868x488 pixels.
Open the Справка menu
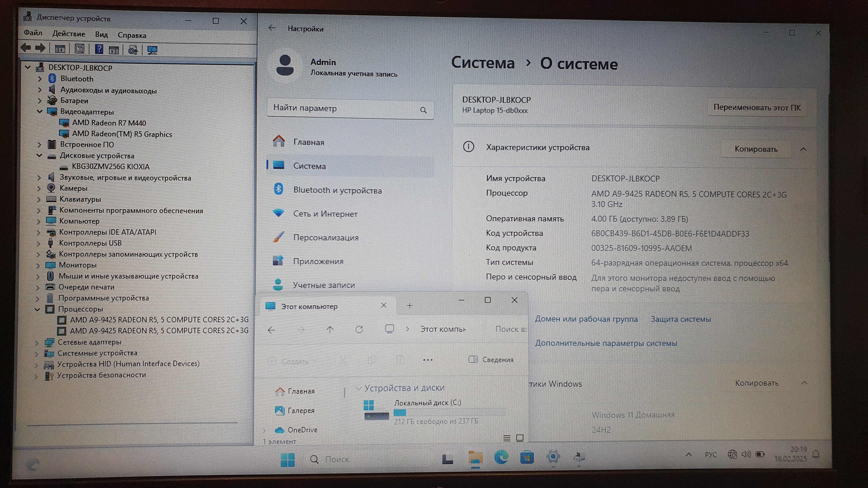(x=132, y=35)
